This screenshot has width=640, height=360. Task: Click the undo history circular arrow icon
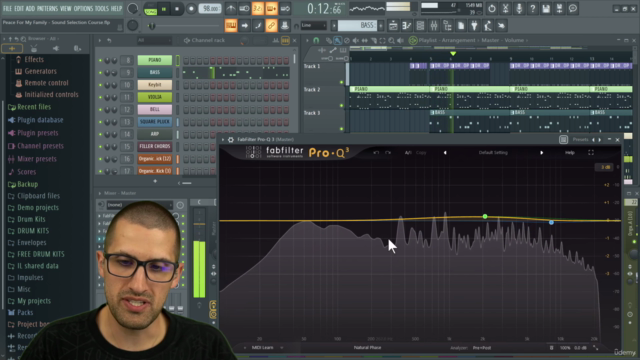point(492,9)
